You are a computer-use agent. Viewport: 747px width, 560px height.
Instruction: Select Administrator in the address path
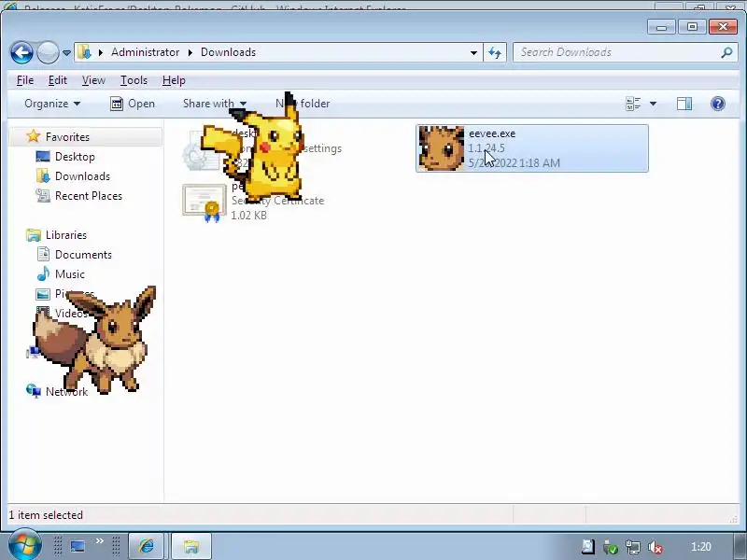[145, 52]
